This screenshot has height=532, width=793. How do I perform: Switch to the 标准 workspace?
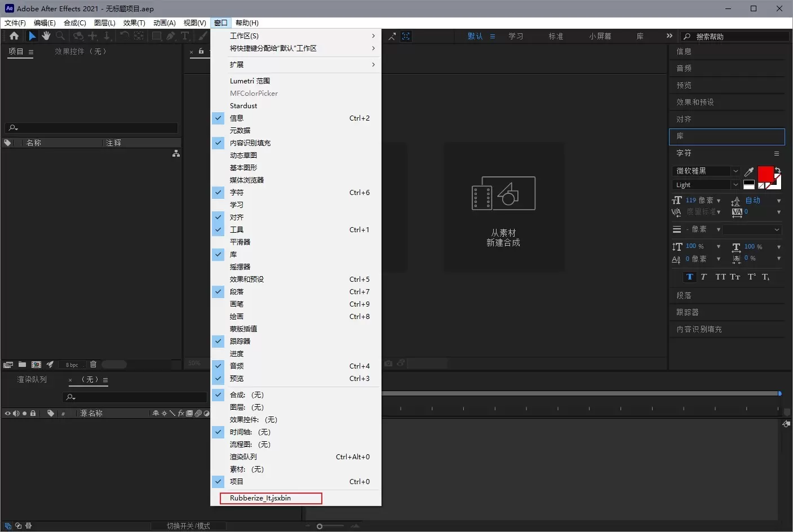coord(556,36)
